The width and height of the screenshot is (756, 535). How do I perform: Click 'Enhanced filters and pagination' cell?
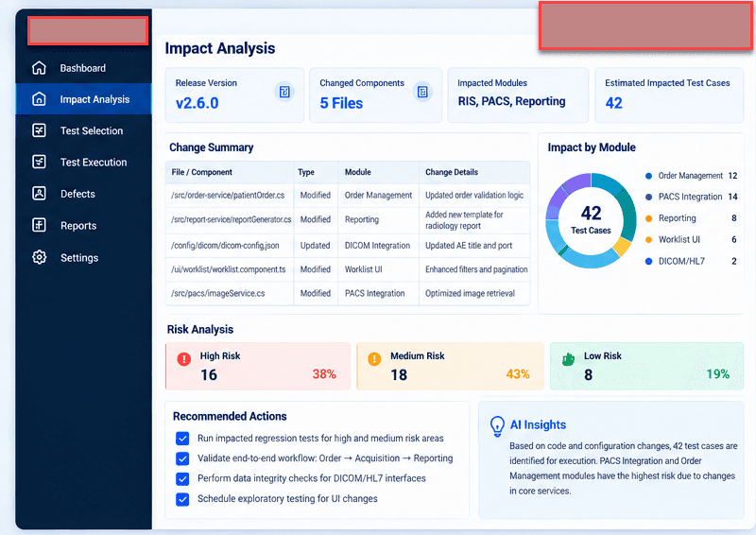click(x=476, y=269)
